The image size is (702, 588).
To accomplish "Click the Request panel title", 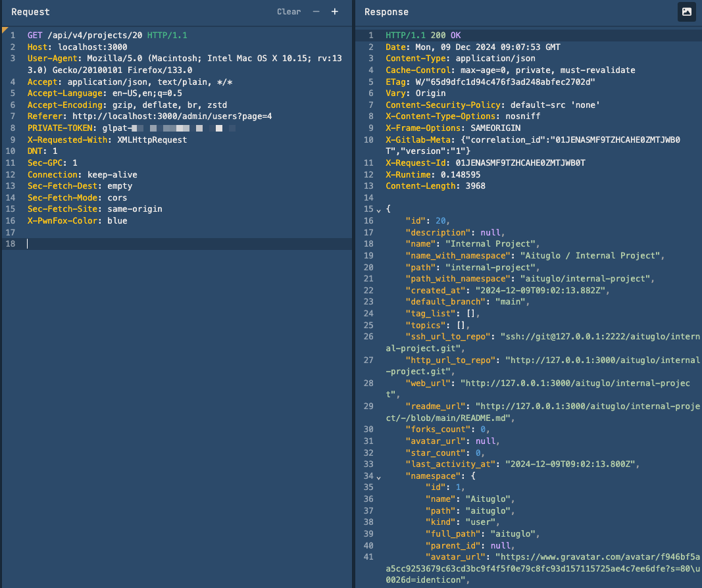I will point(30,12).
